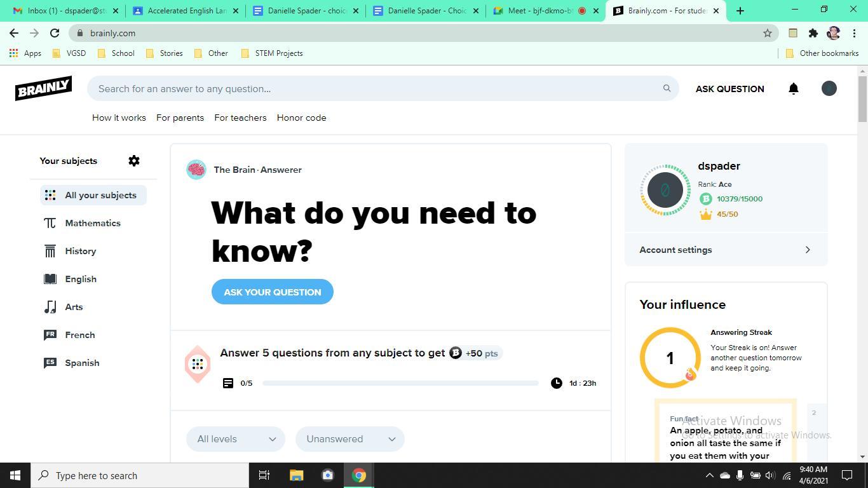This screenshot has height=488, width=868.
Task: Open the Honor code link
Action: coord(301,118)
